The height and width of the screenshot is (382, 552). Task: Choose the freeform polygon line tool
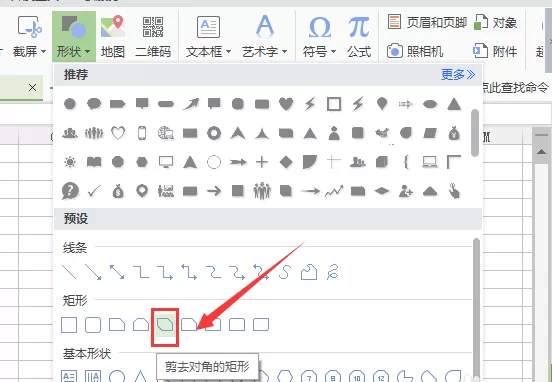[309, 272]
